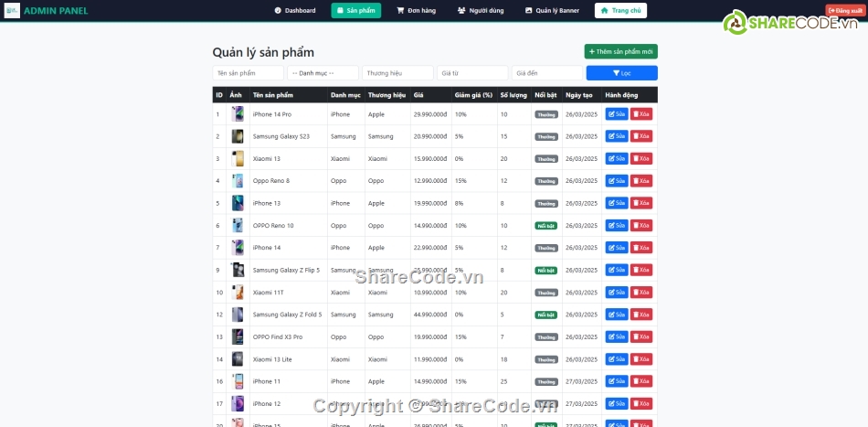Delete the iPhone 14 row (ID 7)
This screenshot has height=427, width=868.
pyautogui.click(x=641, y=248)
